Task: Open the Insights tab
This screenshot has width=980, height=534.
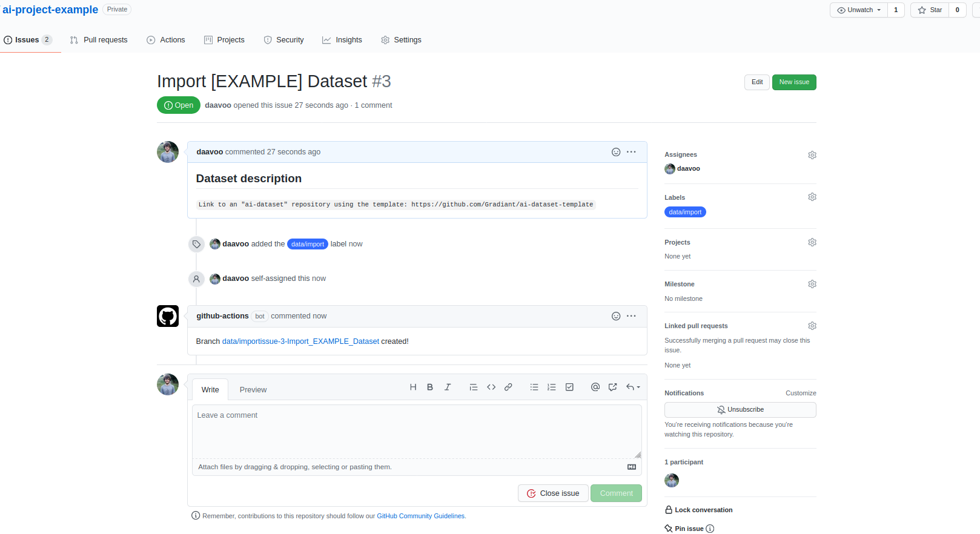Action: [342, 40]
